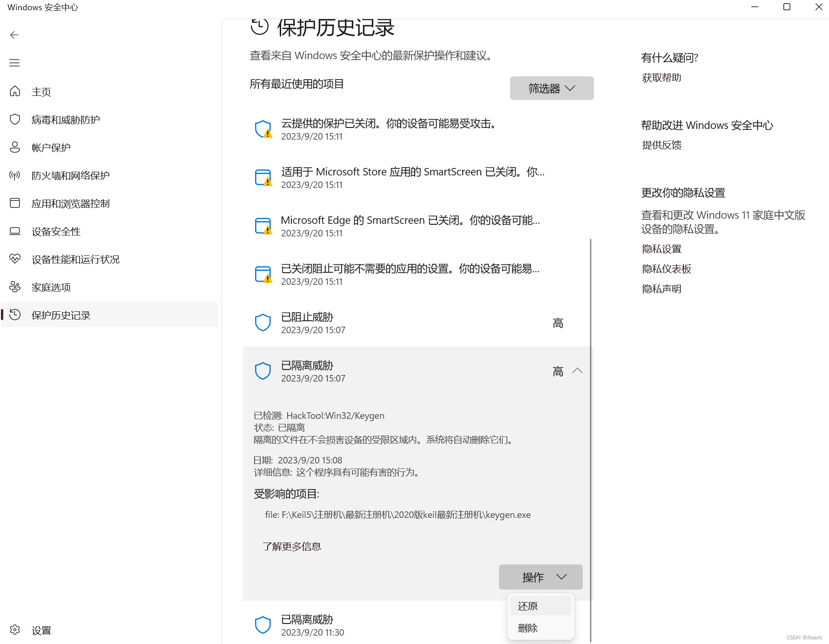This screenshot has height=644, width=829.
Task: Click the vertical scrollbar of history list
Action: [x=591, y=440]
